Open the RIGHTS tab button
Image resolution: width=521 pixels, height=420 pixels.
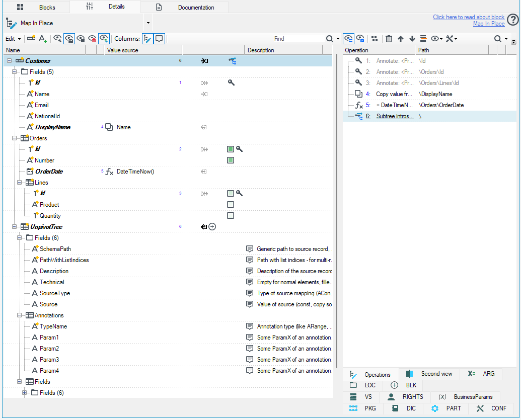(405, 397)
